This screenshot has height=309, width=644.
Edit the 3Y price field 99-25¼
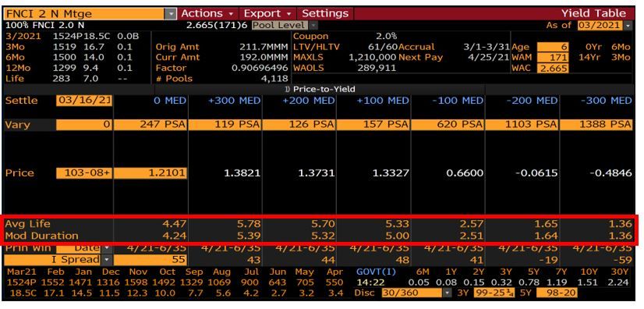pos(494,293)
